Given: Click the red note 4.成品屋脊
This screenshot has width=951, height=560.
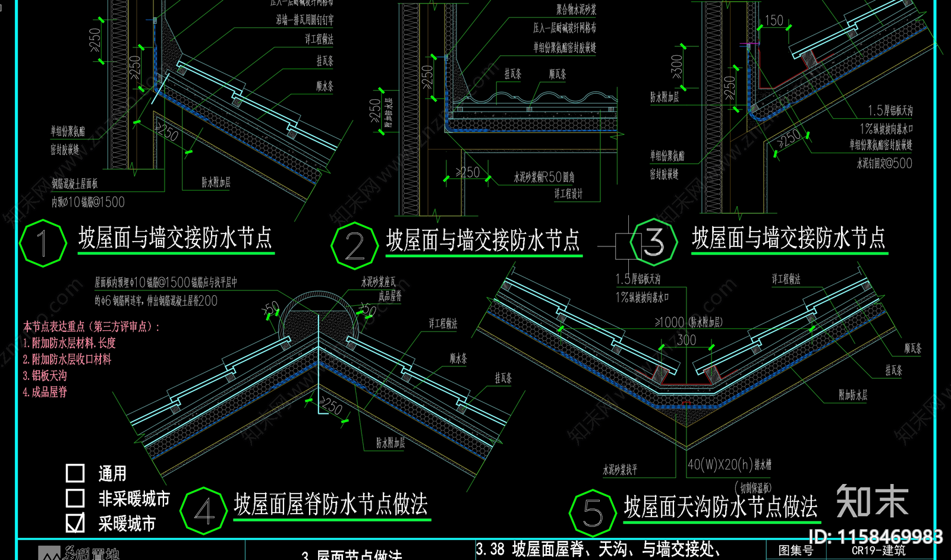Looking at the screenshot, I should click(x=45, y=392).
